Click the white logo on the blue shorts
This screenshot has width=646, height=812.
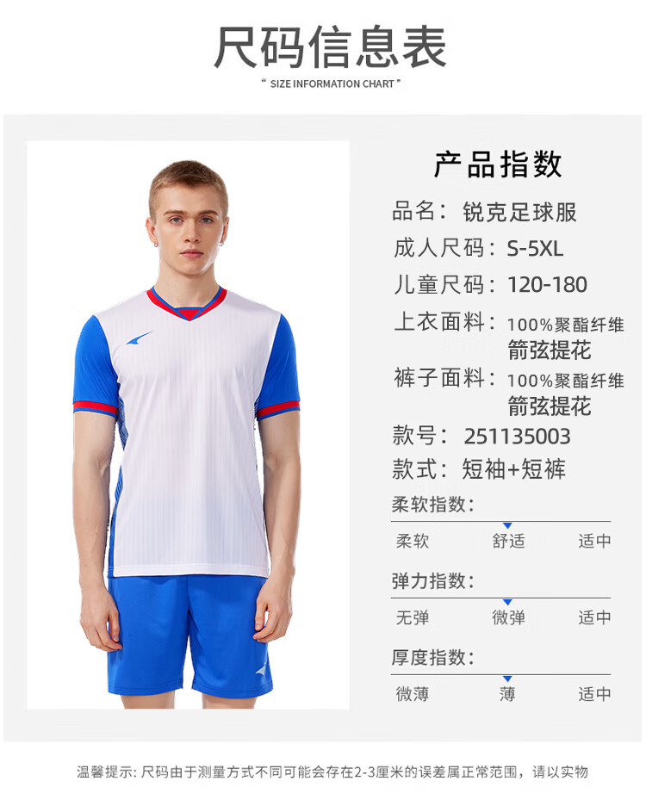point(263,669)
